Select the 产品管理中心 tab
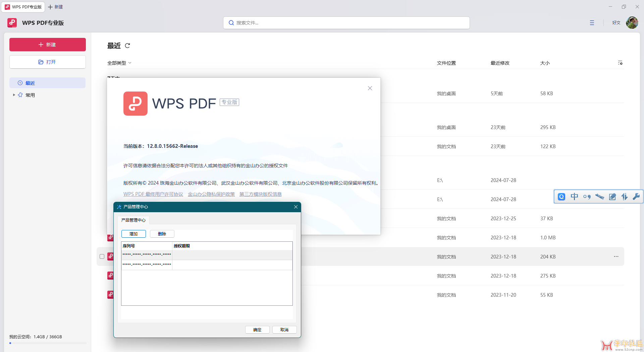The height and width of the screenshot is (352, 644). point(133,220)
